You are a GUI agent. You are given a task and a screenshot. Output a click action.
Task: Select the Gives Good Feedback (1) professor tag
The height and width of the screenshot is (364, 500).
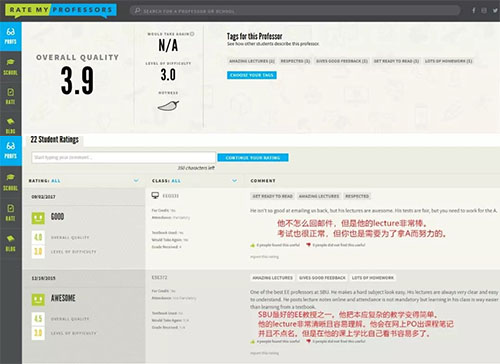coord(342,61)
